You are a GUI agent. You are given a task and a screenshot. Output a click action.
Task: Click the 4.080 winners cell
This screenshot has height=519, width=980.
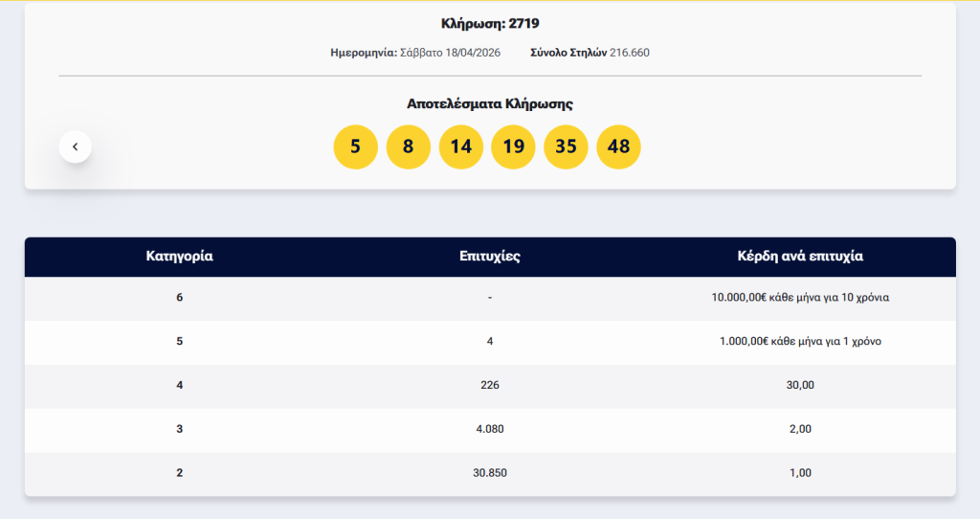(489, 429)
